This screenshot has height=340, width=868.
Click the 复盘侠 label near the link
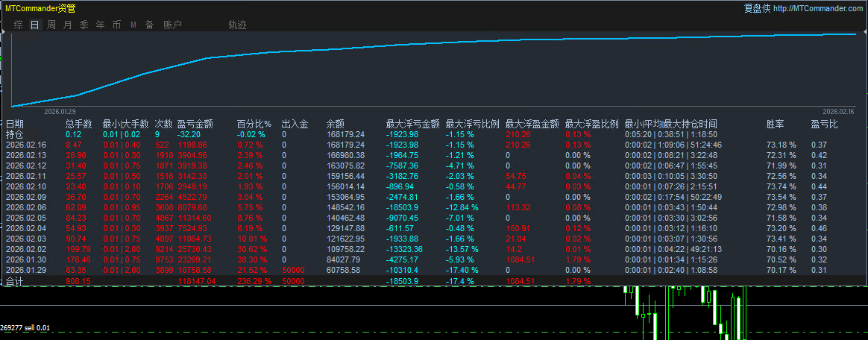click(758, 8)
